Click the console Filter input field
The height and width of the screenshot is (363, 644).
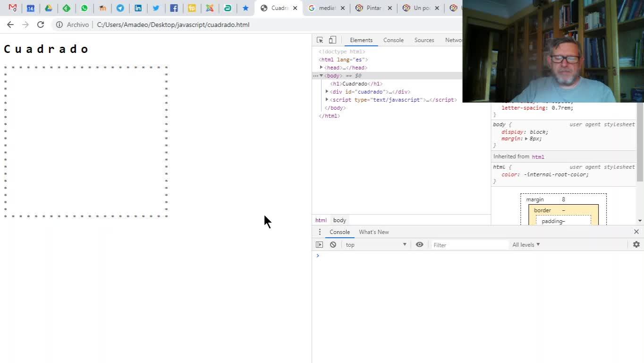point(470,245)
